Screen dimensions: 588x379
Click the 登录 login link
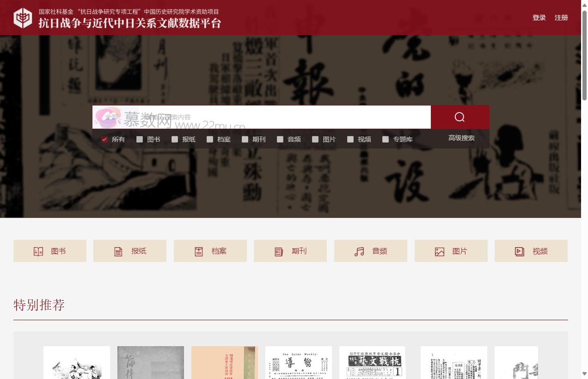pos(539,18)
